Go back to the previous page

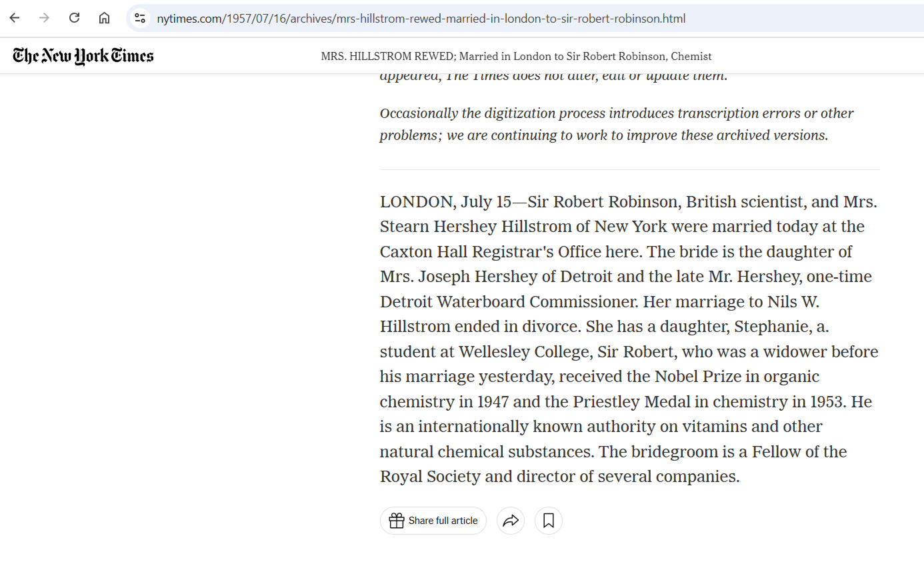tap(15, 18)
